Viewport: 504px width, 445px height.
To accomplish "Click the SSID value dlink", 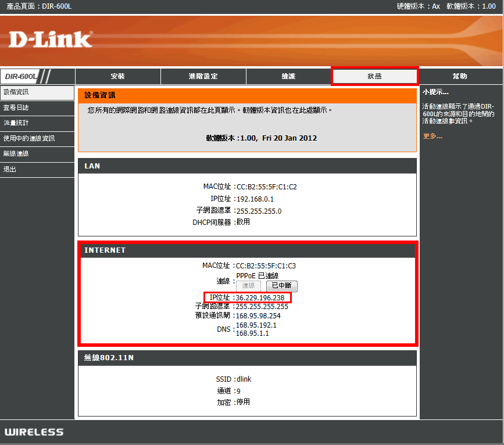I will [x=244, y=379].
